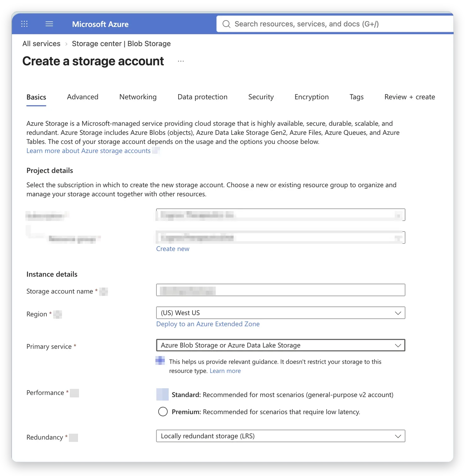
Task: Click the Create new resource group link
Action: [x=173, y=249]
